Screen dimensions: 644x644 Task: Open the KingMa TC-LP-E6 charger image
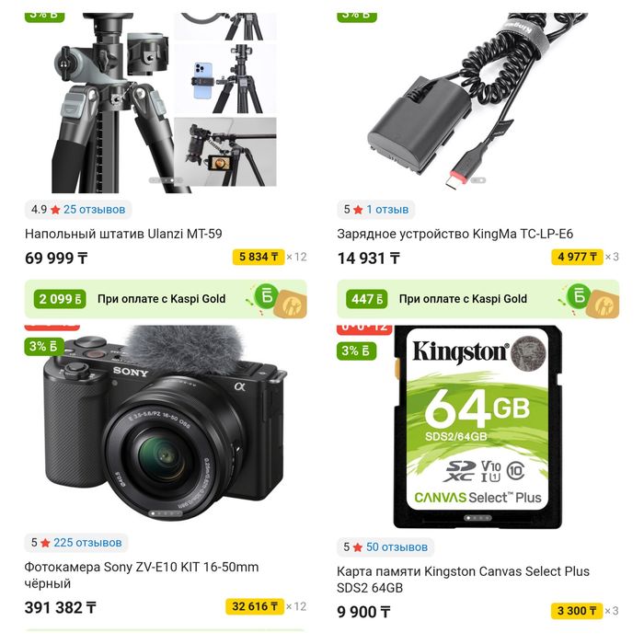tap(477, 103)
